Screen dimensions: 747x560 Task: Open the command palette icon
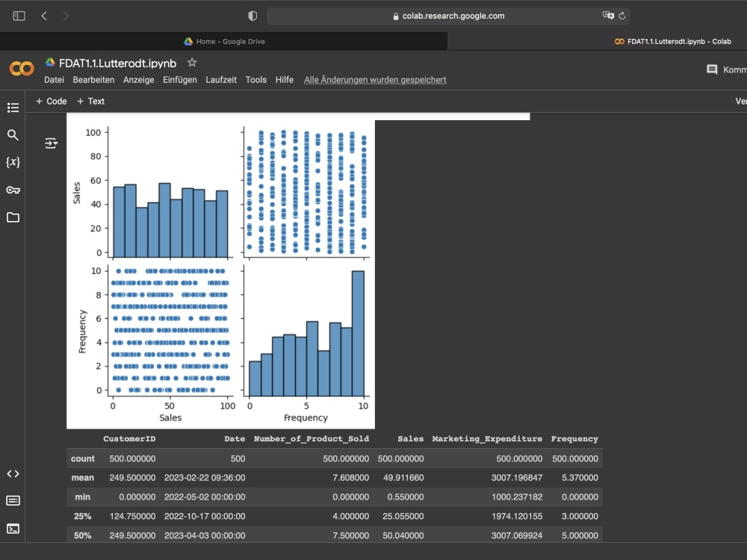(13, 500)
